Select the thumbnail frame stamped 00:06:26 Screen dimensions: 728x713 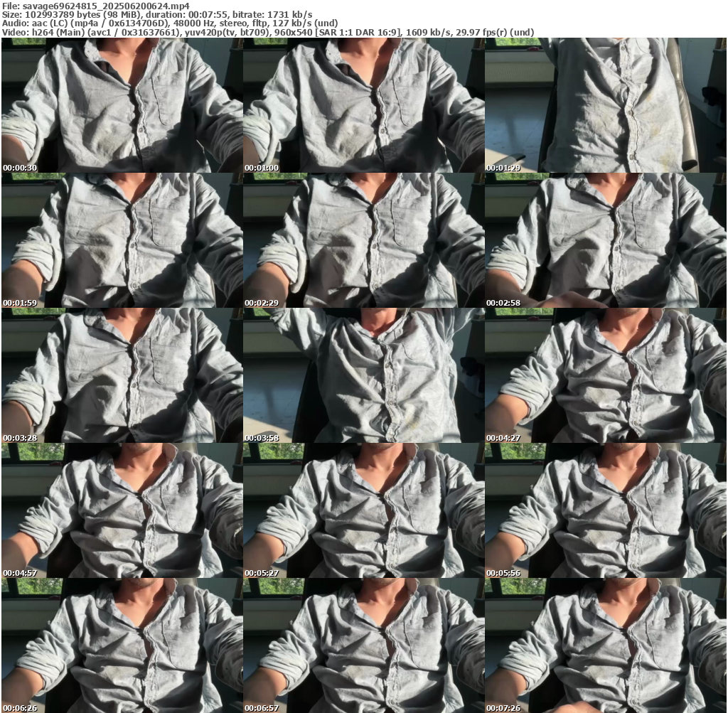(122, 645)
